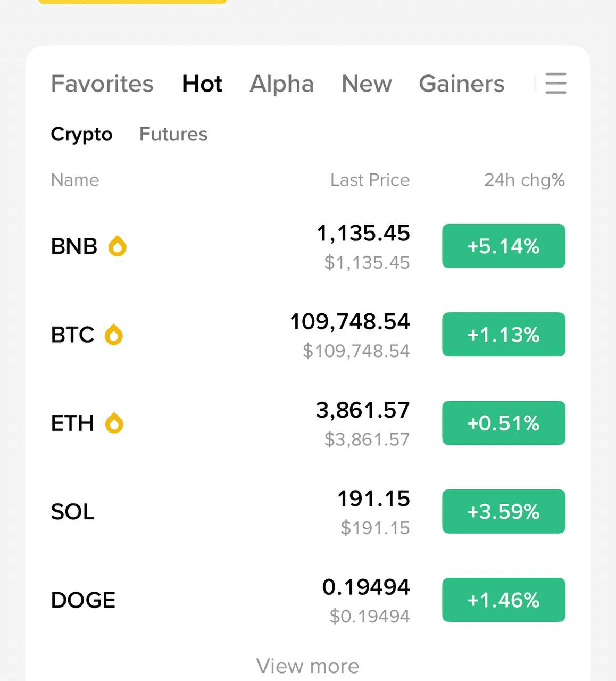Tap the flame icon beside BNB
This screenshot has width=616, height=681.
pyautogui.click(x=118, y=246)
